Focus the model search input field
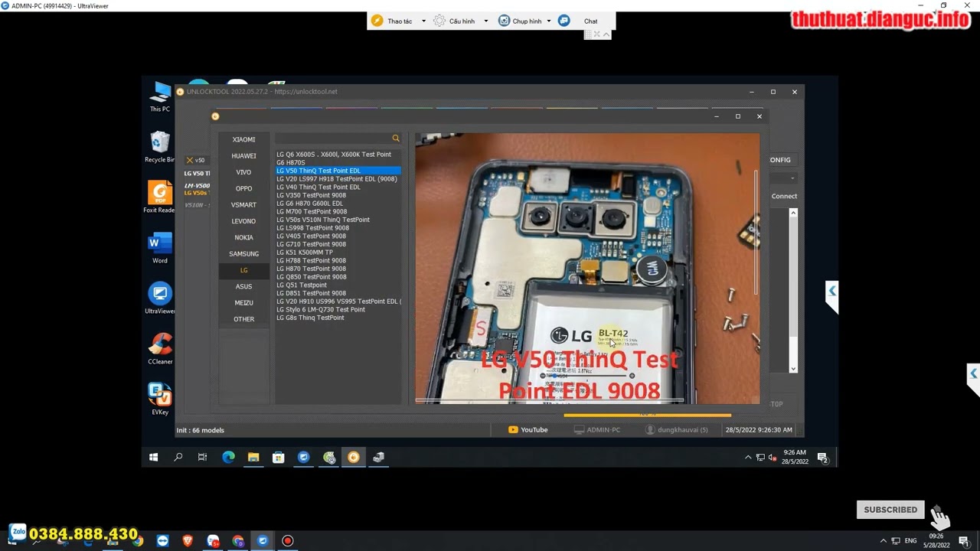 [332, 139]
